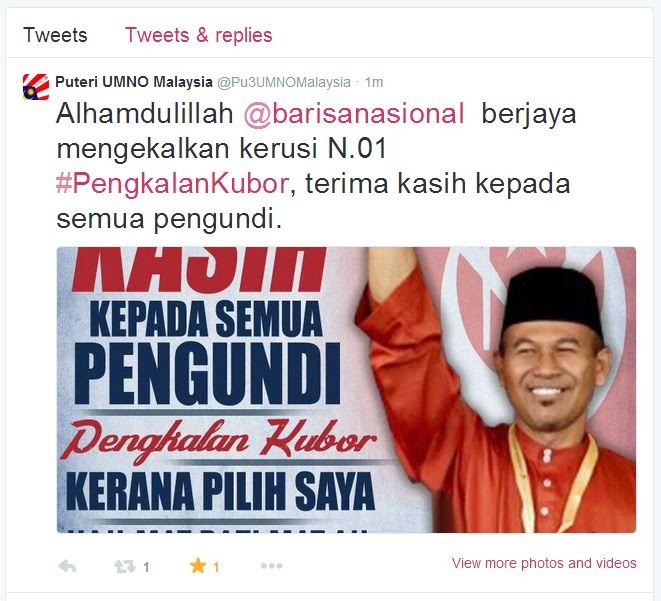Image resolution: width=661 pixels, height=601 pixels.
Task: Open the Puteri UMNO Malaysia display name
Action: pyautogui.click(x=134, y=82)
